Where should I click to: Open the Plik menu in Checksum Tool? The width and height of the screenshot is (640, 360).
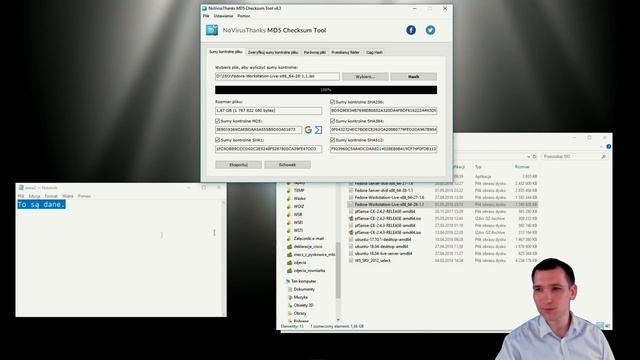206,16
